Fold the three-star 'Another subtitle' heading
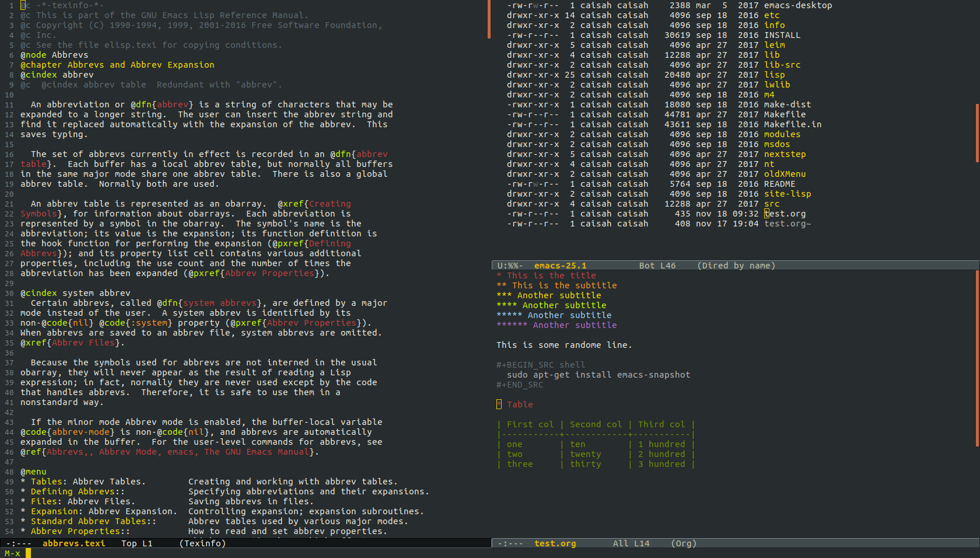 pyautogui.click(x=549, y=295)
